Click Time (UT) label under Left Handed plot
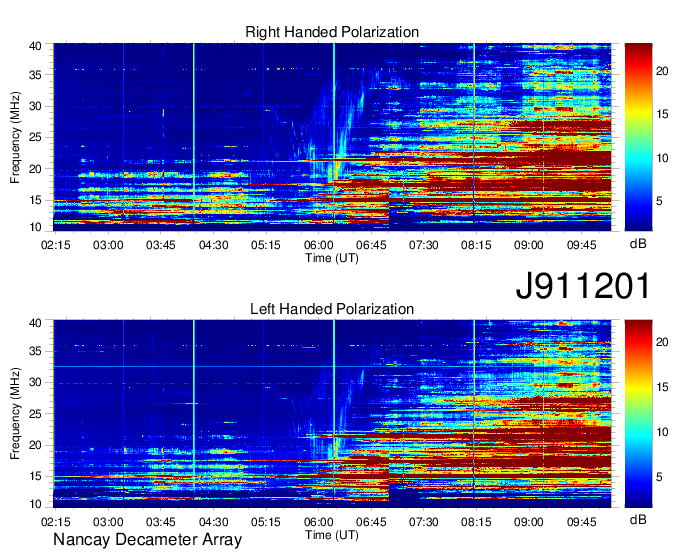The height and width of the screenshot is (552, 680). (x=332, y=535)
